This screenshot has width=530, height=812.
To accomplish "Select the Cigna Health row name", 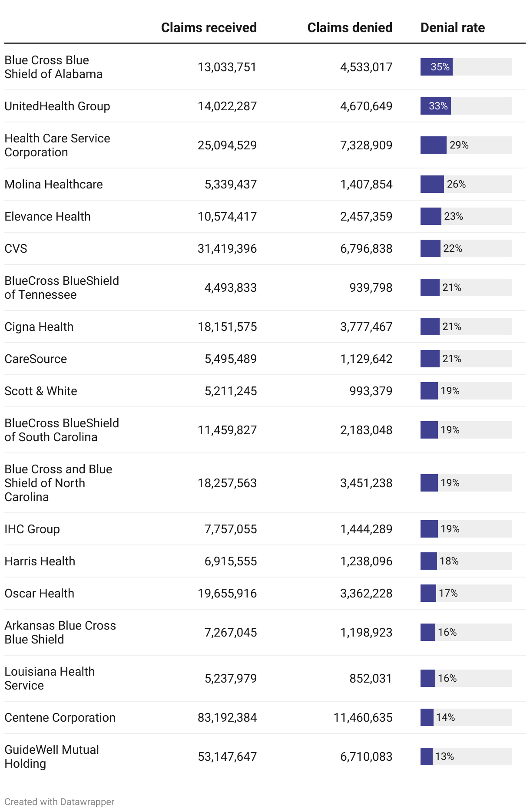I will click(x=39, y=327).
